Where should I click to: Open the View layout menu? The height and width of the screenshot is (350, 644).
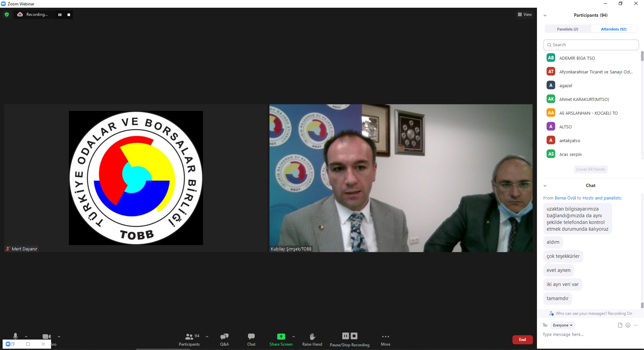(x=525, y=14)
